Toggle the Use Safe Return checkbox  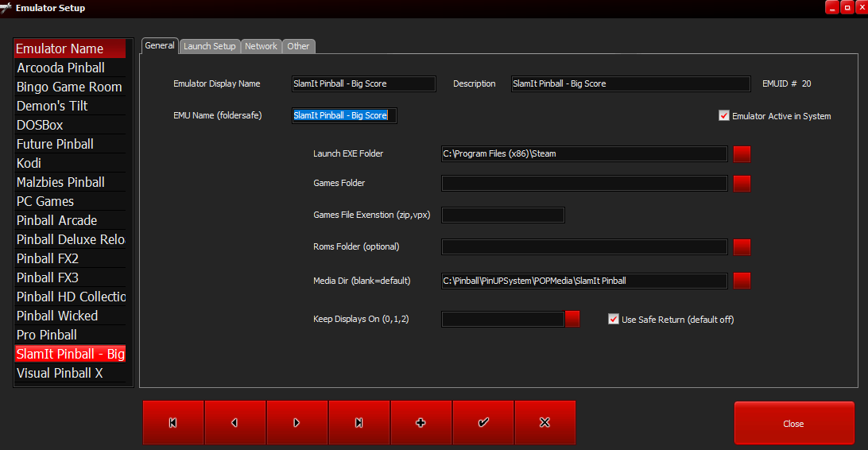tap(613, 320)
